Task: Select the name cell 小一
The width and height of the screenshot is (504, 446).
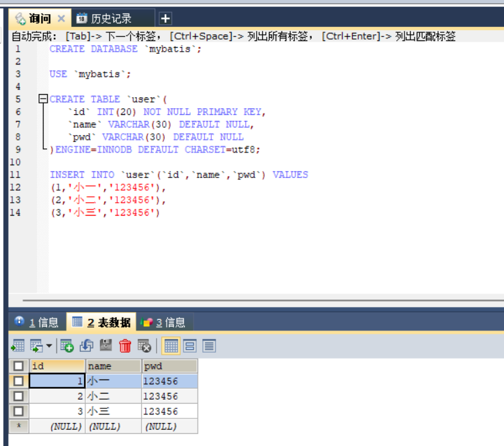Action: pyautogui.click(x=113, y=381)
